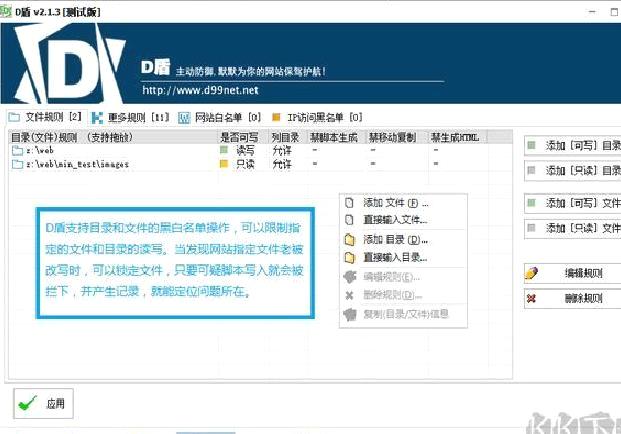Click the 只读 cell text
Image resolution: width=621 pixels, height=434 pixels.
tap(246, 164)
